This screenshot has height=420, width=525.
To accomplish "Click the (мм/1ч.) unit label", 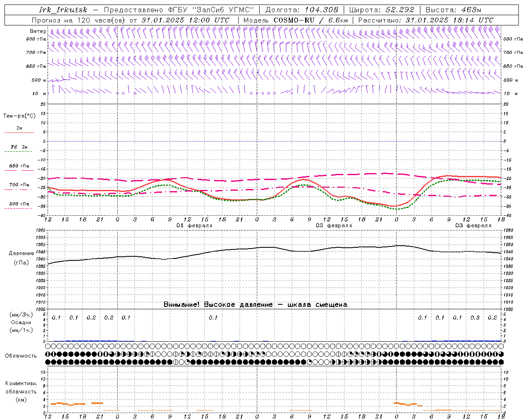I will pyautogui.click(x=21, y=330).
